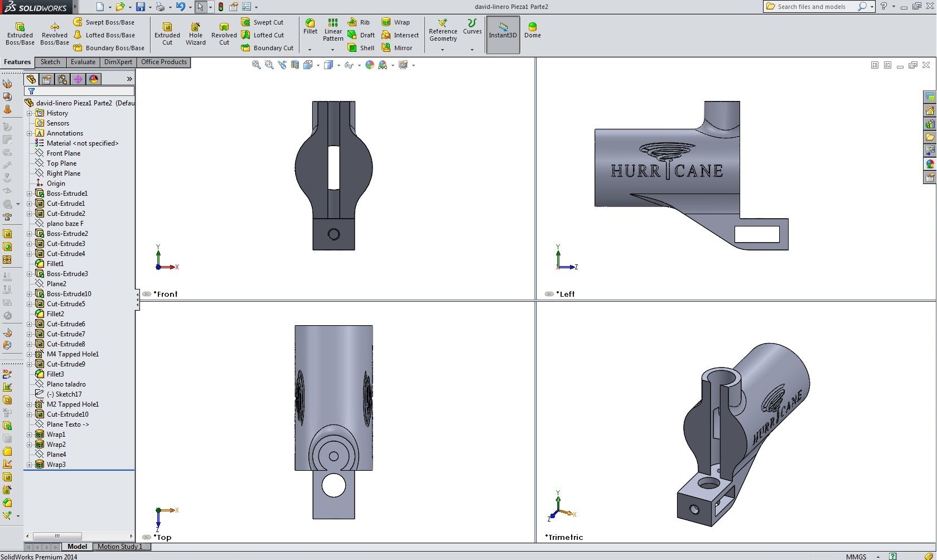Click the Save button in quick toolbar

point(141,7)
